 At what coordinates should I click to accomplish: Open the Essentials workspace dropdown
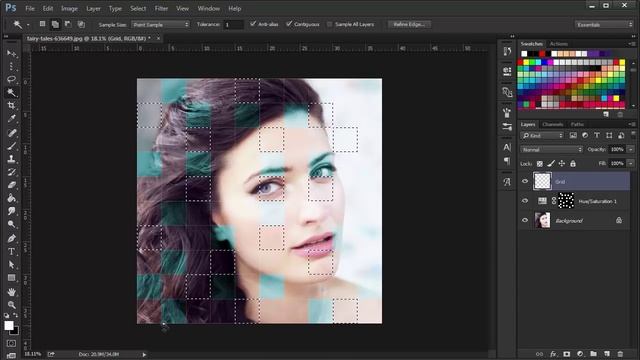coord(604,24)
